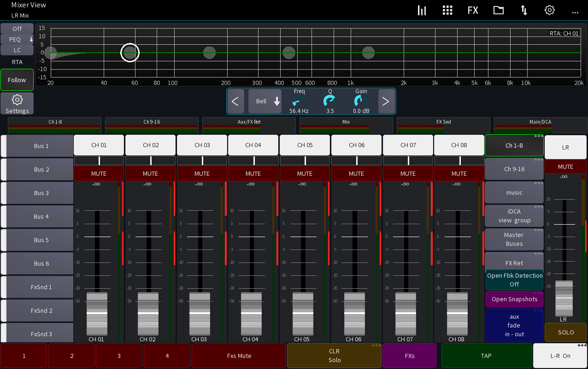588x369 pixels.
Task: Toggle the Follow button
Action: [17, 80]
